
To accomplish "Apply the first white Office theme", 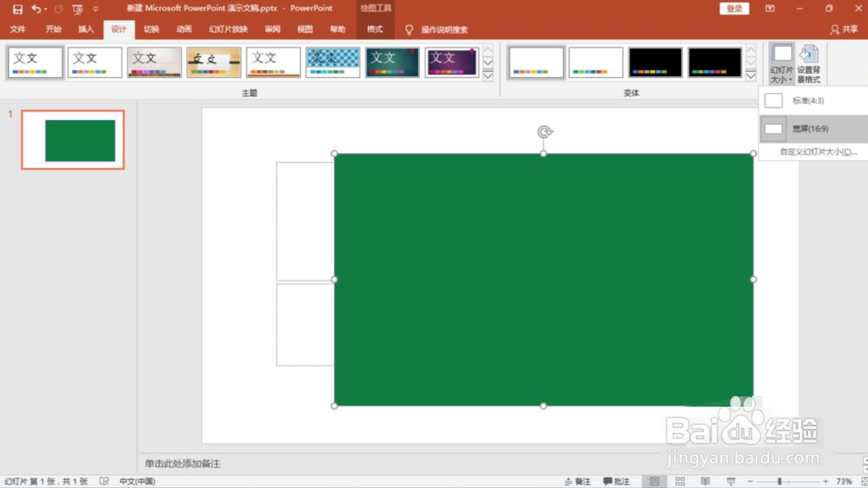I will pyautogui.click(x=36, y=62).
